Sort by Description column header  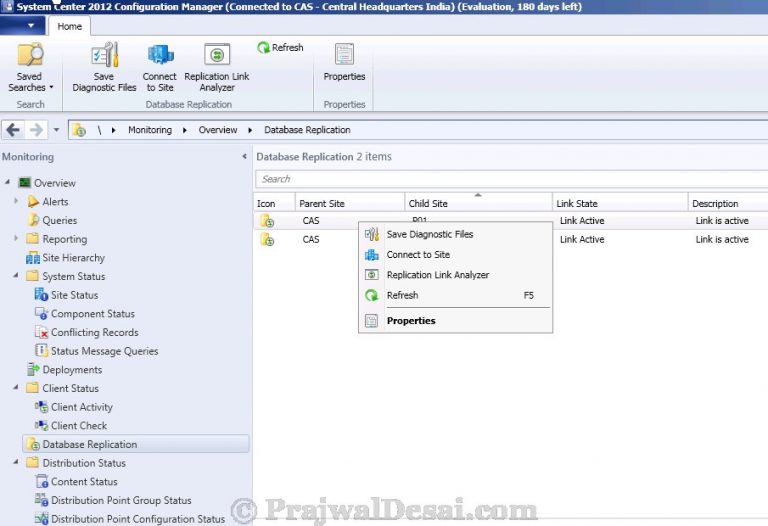(x=728, y=203)
